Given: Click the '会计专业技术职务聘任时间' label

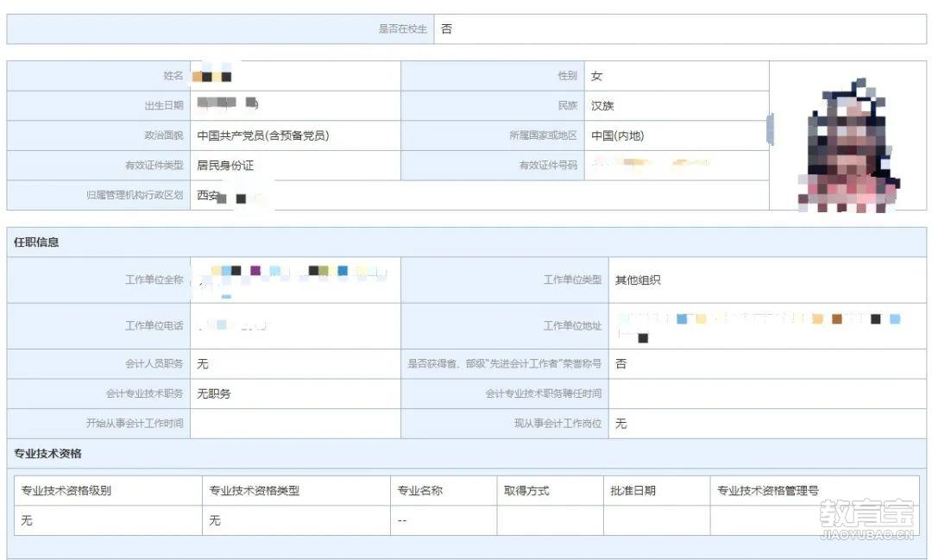Looking at the screenshot, I should click(x=544, y=393).
